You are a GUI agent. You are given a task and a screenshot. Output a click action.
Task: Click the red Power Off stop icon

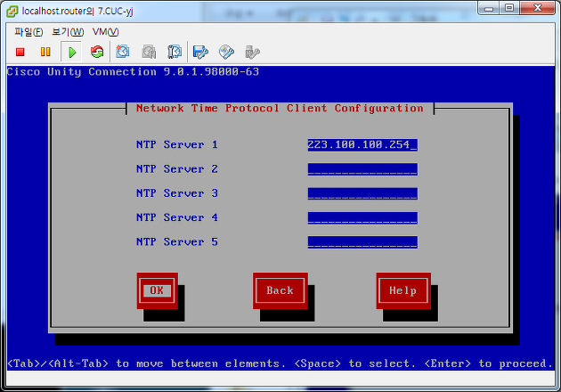[x=20, y=52]
